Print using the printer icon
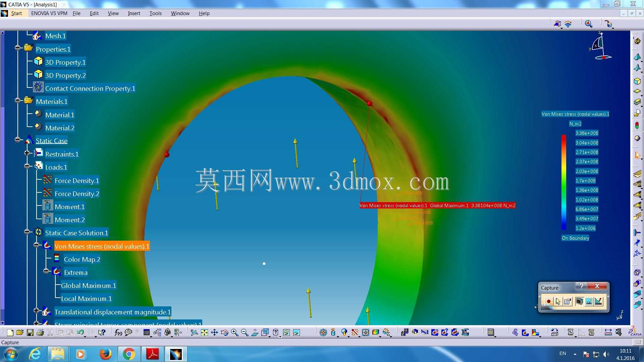 click(40, 333)
